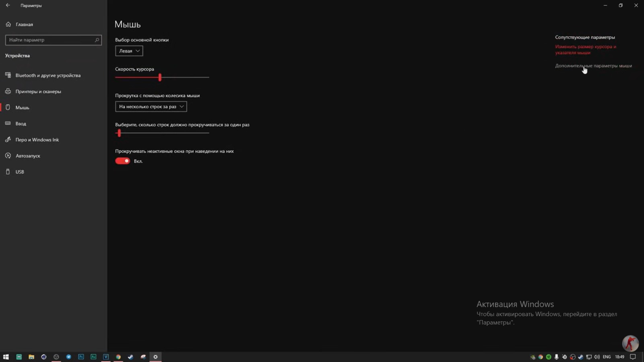This screenshot has height=362, width=644.
Task: Open Bluetooth и другие устройства section
Action: [x=47, y=75]
